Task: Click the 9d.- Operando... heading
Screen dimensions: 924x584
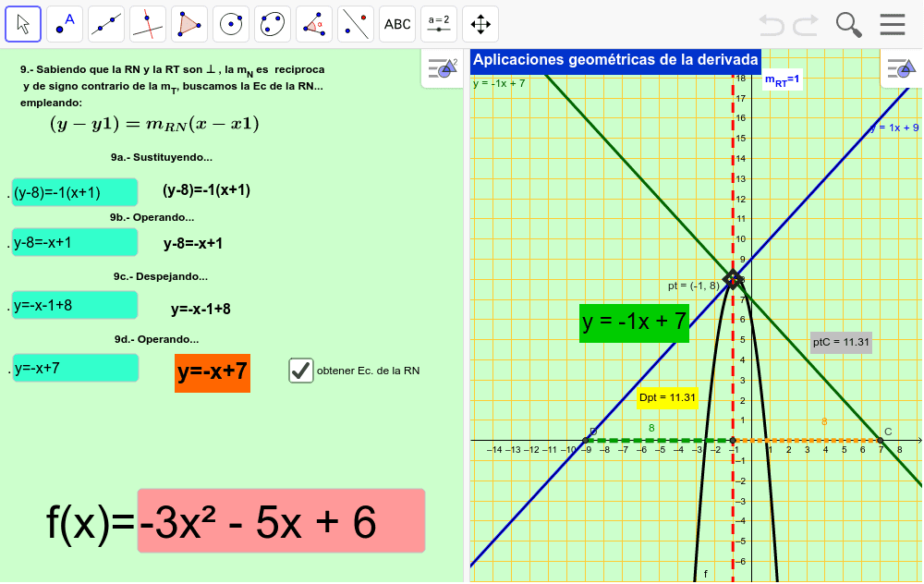Action: point(157,339)
